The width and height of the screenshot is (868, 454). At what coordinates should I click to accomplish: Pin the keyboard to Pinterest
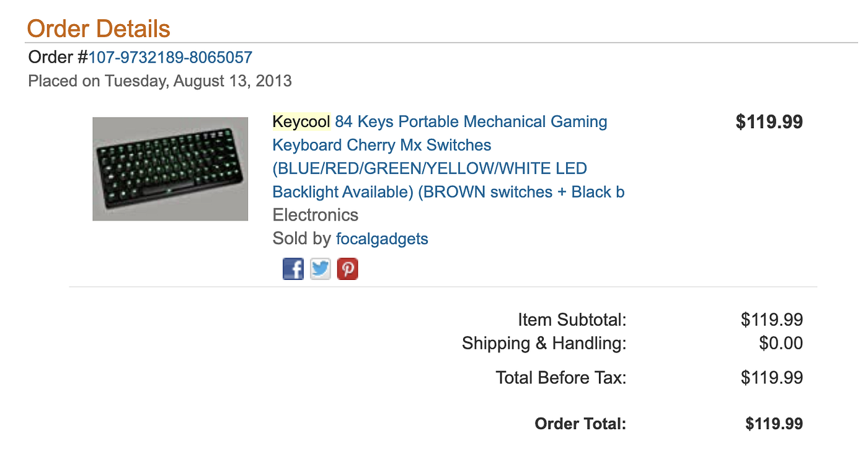coord(347,268)
